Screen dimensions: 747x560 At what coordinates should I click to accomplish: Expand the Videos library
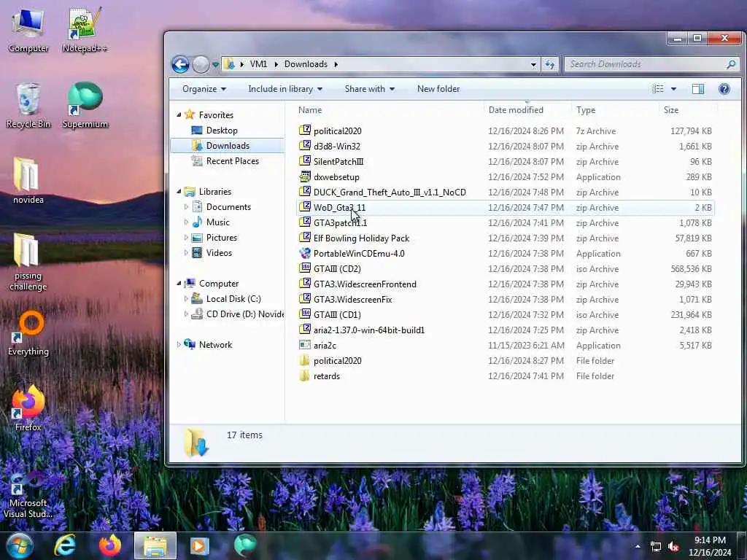pos(186,253)
